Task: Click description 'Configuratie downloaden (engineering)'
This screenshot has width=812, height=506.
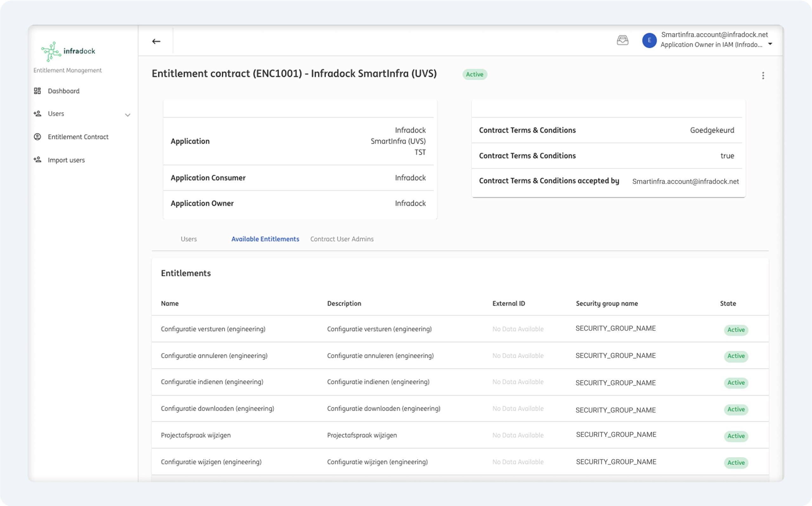Action: tap(383, 409)
